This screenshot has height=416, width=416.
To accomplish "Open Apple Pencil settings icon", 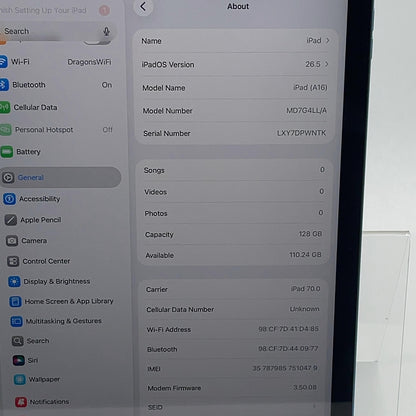I will click(x=11, y=220).
